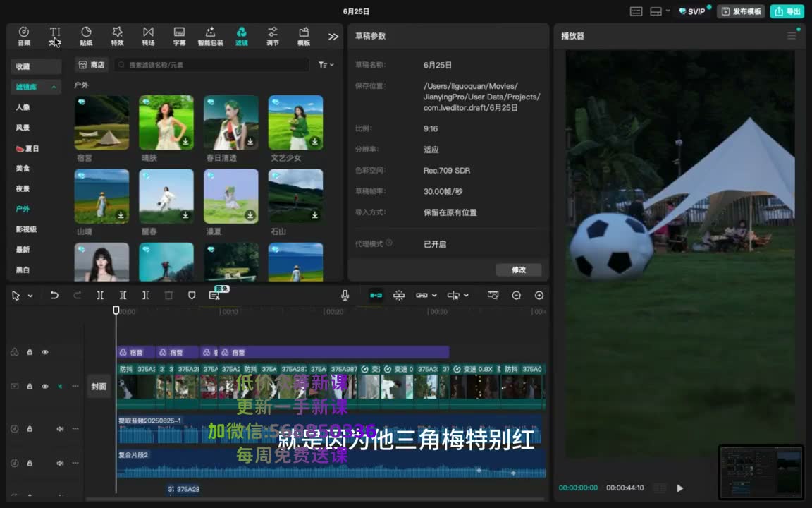Delete left of playhead trim tool

pyautogui.click(x=123, y=295)
